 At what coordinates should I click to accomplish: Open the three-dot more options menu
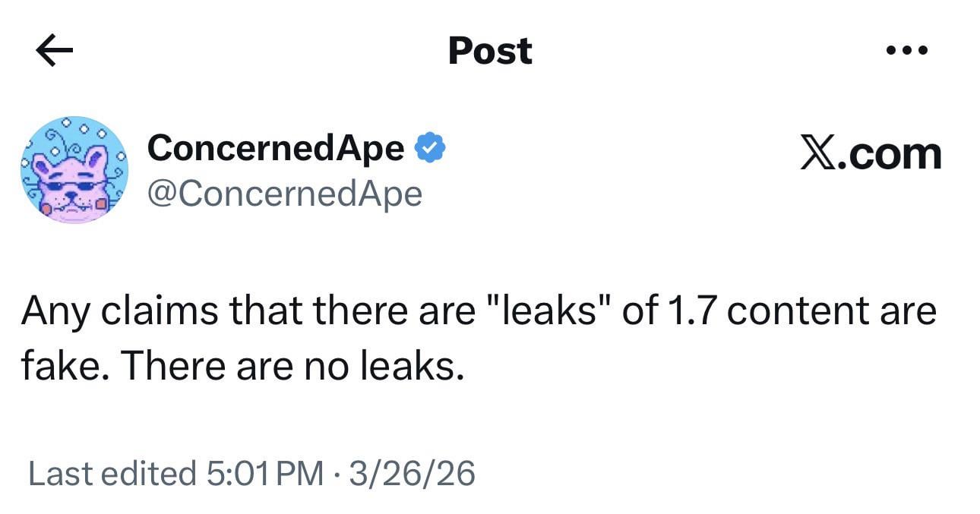click(907, 52)
